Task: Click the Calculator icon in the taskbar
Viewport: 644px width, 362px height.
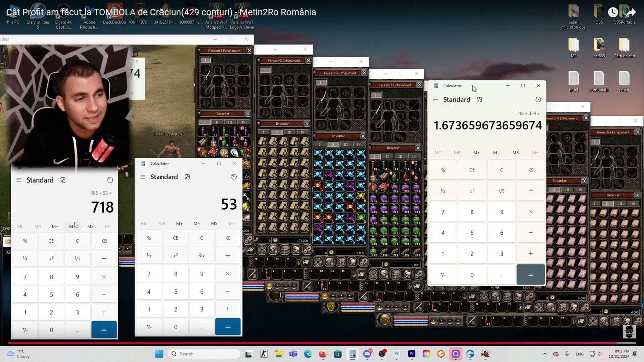Action: point(352,354)
